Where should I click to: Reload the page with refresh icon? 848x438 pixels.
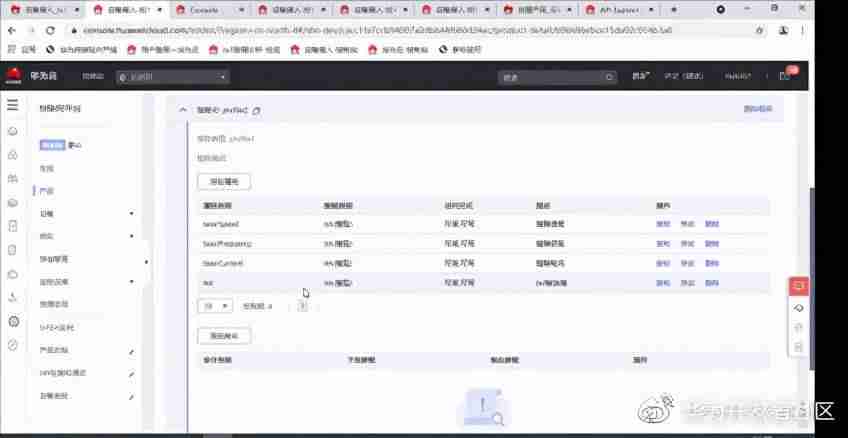tap(50, 31)
